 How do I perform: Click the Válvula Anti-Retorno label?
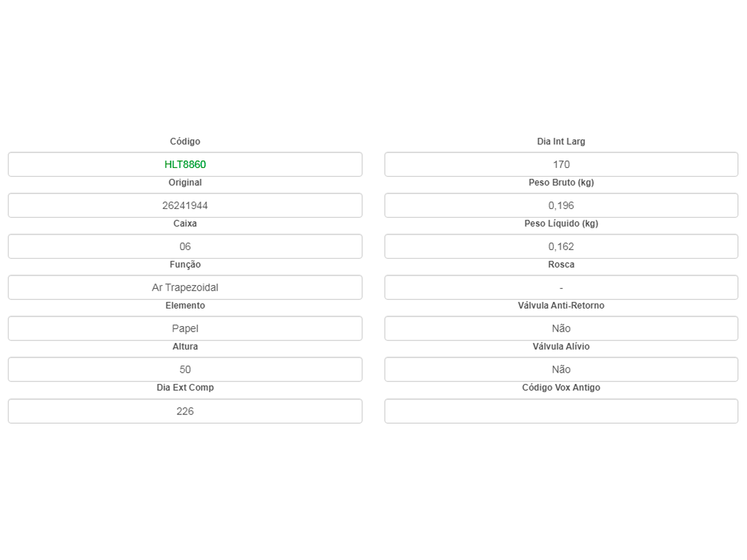(561, 306)
